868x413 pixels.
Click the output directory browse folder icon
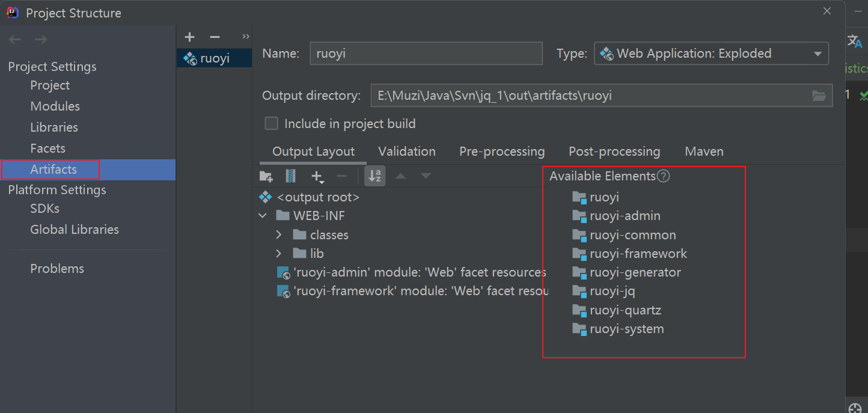819,96
